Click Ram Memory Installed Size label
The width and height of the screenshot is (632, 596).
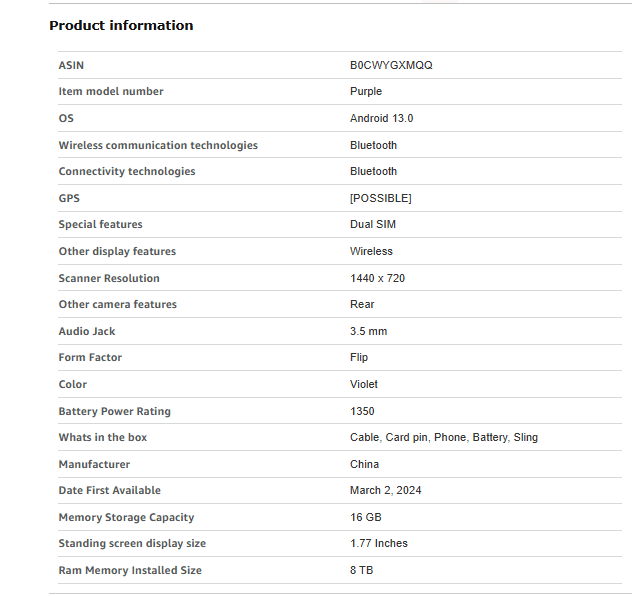pyautogui.click(x=130, y=571)
